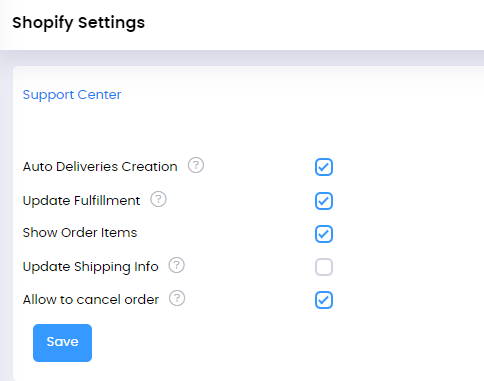Click the Allow to cancel order label

click(91, 299)
